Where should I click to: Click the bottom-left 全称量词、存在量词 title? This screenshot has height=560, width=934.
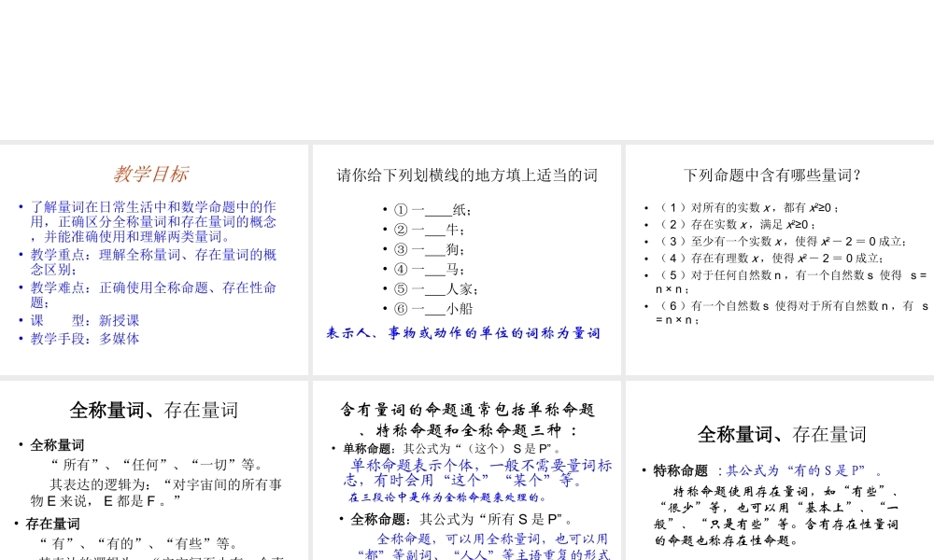pos(155,410)
